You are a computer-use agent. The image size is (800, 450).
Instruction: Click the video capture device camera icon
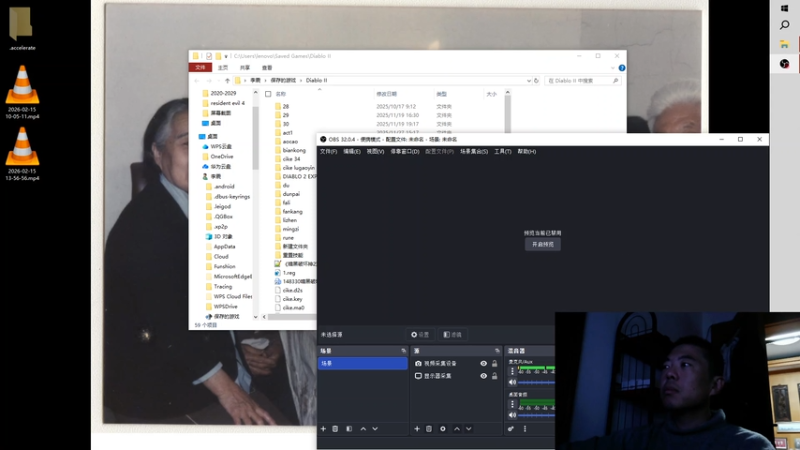coord(418,363)
